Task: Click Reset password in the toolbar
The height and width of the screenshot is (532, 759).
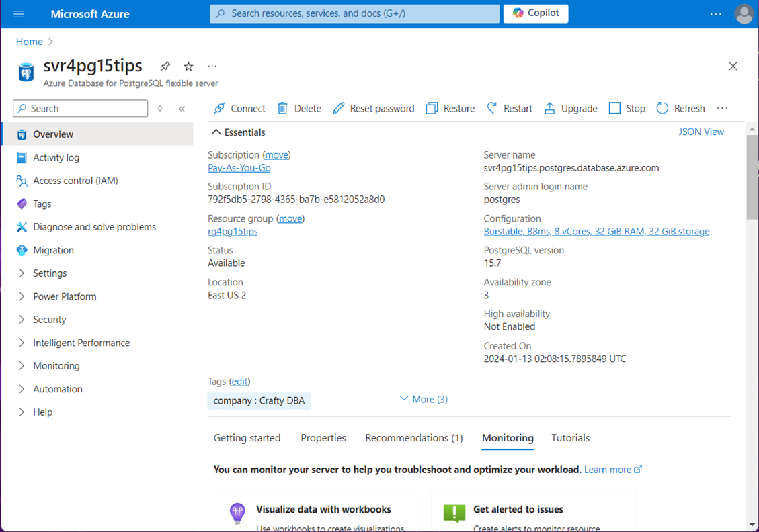Action: coord(374,108)
